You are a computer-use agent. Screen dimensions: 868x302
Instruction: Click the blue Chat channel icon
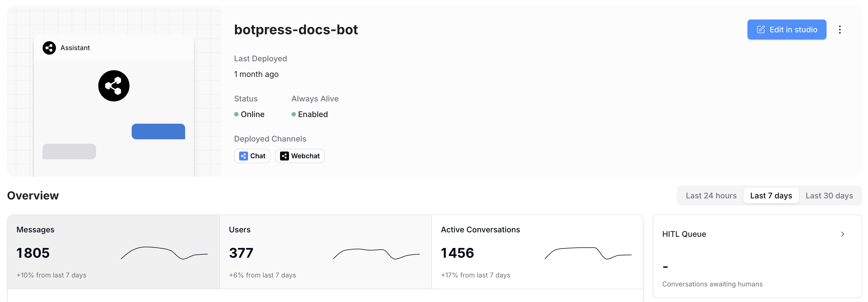pos(243,156)
